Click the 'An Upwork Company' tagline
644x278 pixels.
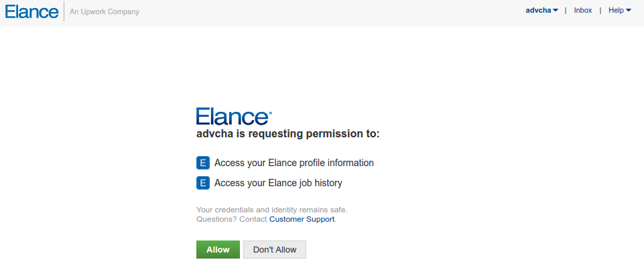click(x=105, y=11)
